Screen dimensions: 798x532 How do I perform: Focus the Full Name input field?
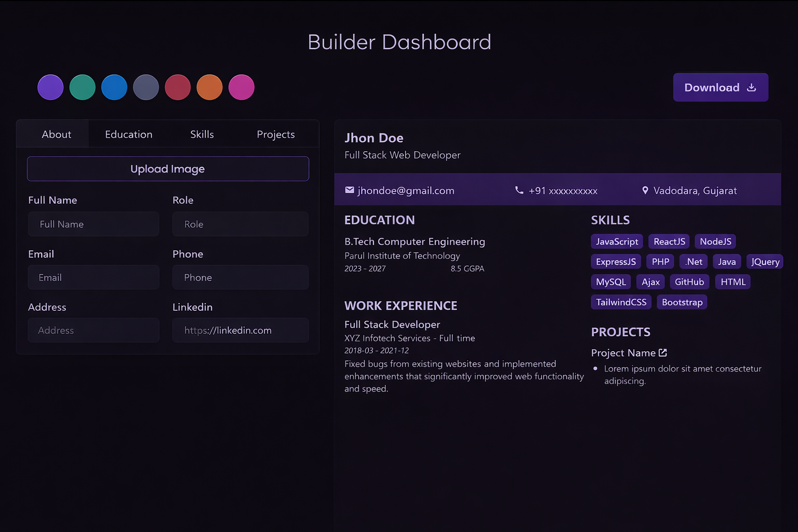tap(94, 224)
